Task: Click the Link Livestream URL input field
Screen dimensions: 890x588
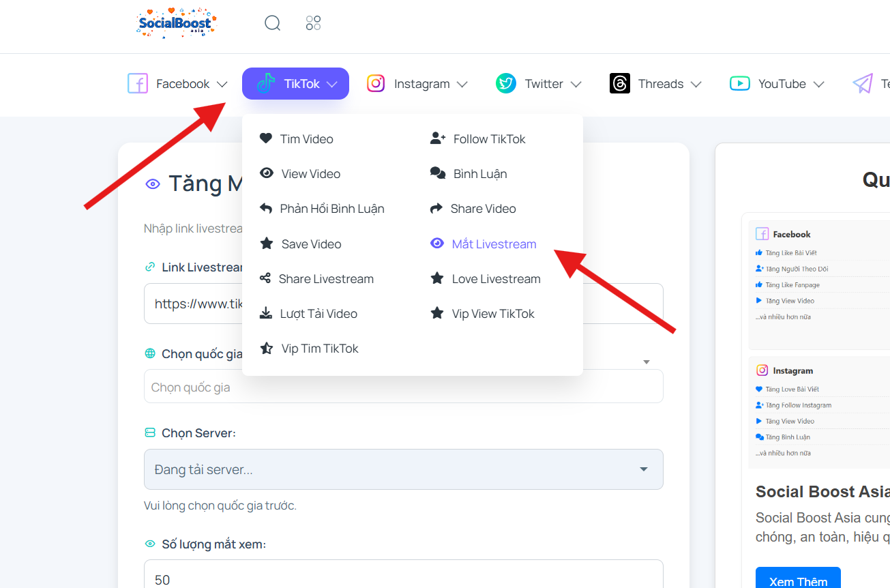Action: point(404,304)
